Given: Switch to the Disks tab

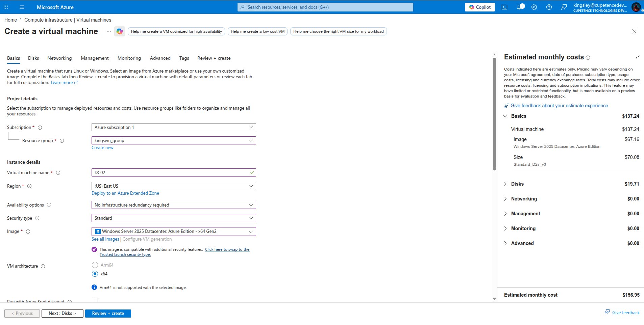Looking at the screenshot, I should (x=33, y=58).
